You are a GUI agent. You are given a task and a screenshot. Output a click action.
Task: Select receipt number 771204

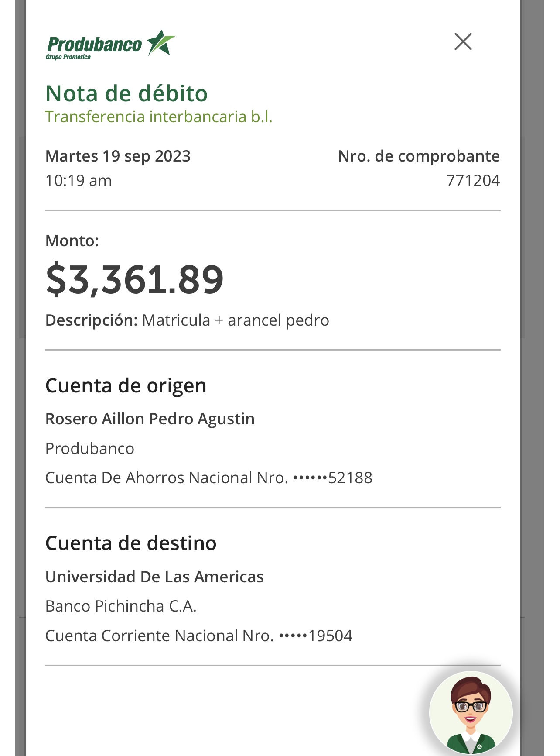click(x=473, y=181)
